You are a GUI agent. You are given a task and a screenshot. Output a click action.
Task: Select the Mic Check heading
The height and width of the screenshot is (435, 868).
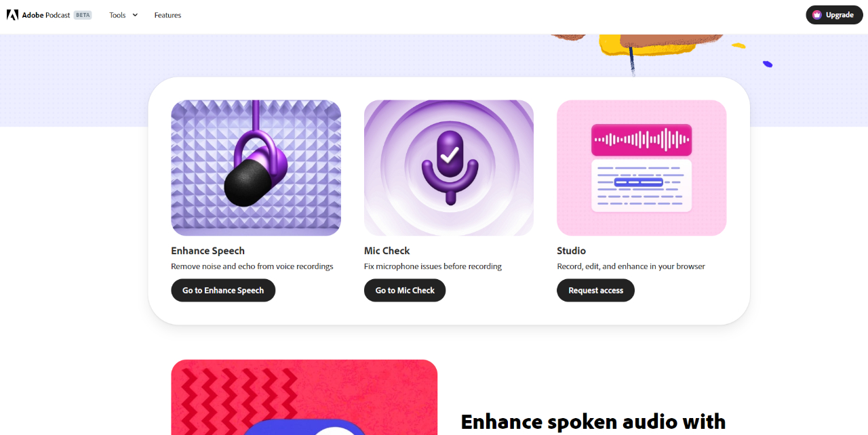click(387, 251)
